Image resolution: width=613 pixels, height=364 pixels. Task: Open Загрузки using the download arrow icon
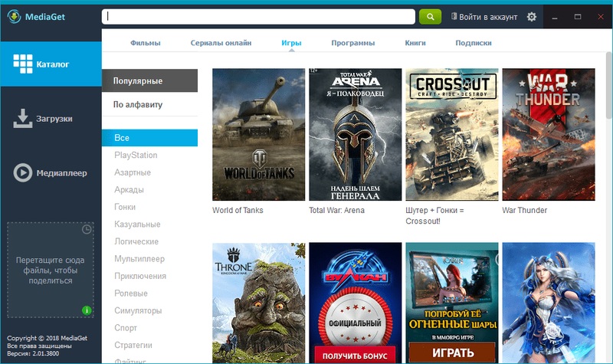22,119
